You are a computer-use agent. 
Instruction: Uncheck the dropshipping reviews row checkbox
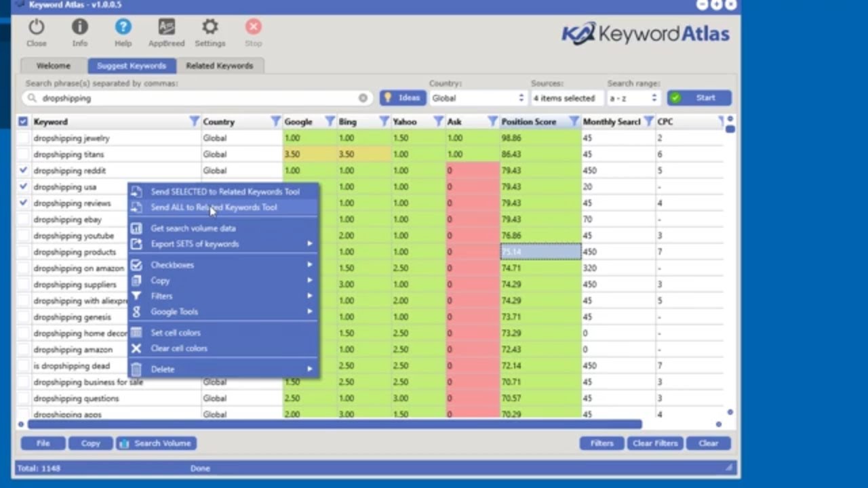pos(23,203)
